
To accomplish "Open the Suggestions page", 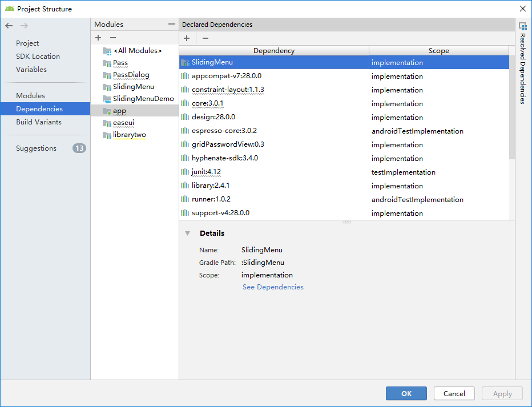I will [37, 148].
